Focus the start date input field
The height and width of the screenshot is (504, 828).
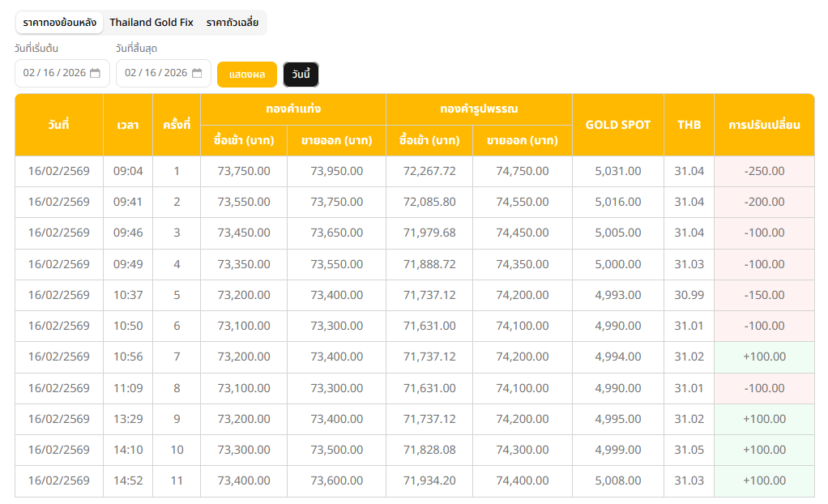tap(53, 73)
